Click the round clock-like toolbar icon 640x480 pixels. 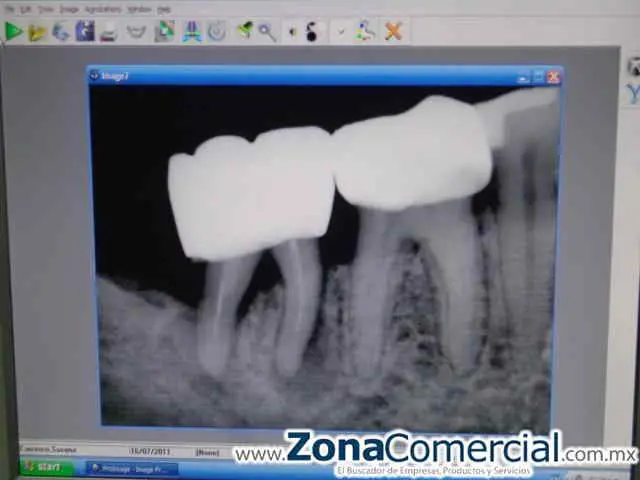(x=216, y=31)
